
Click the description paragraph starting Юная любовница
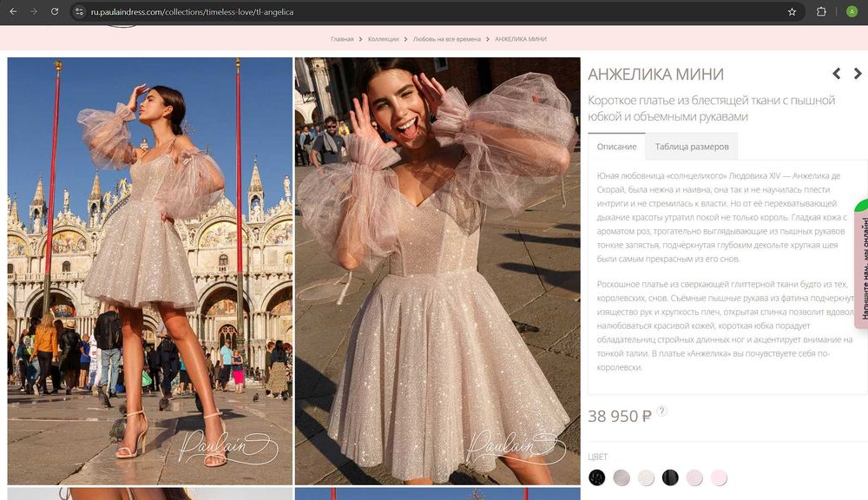722,217
